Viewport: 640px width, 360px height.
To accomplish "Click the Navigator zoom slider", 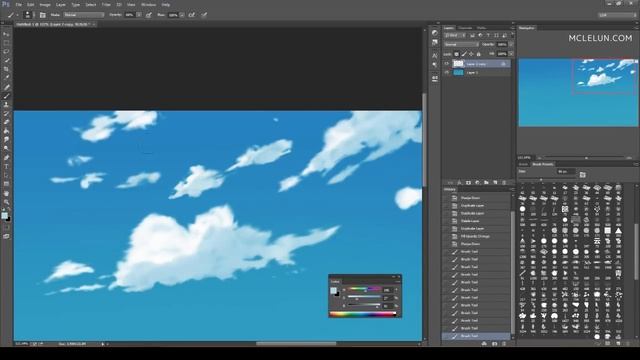I will pyautogui.click(x=586, y=158).
